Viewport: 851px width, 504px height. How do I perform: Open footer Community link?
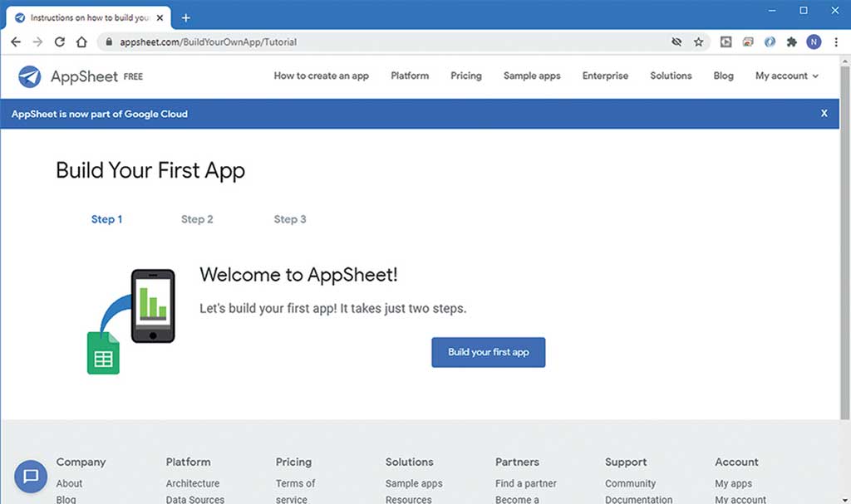(x=631, y=483)
